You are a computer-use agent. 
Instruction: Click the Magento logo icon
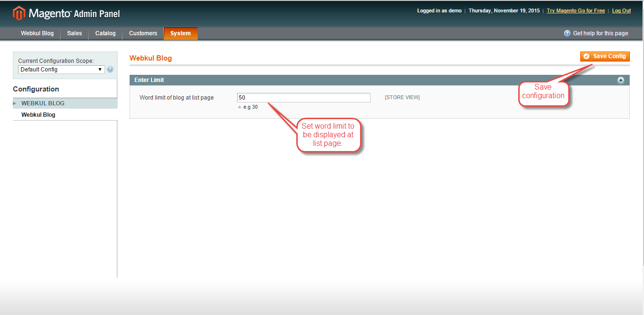tap(19, 13)
